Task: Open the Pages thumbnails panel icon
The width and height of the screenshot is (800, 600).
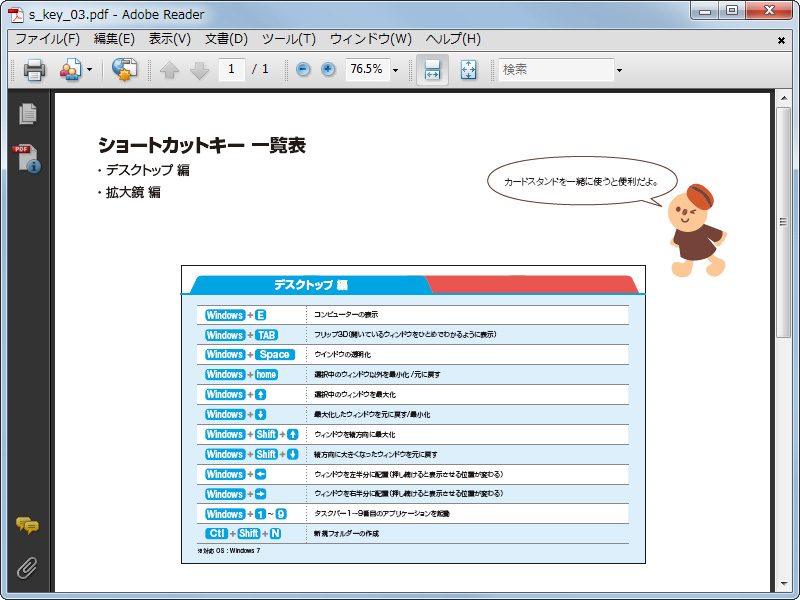Action: [28, 113]
